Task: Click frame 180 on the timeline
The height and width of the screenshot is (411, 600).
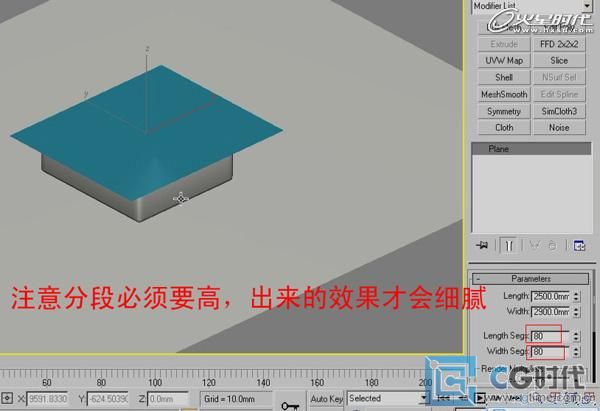Action: pos(371,382)
